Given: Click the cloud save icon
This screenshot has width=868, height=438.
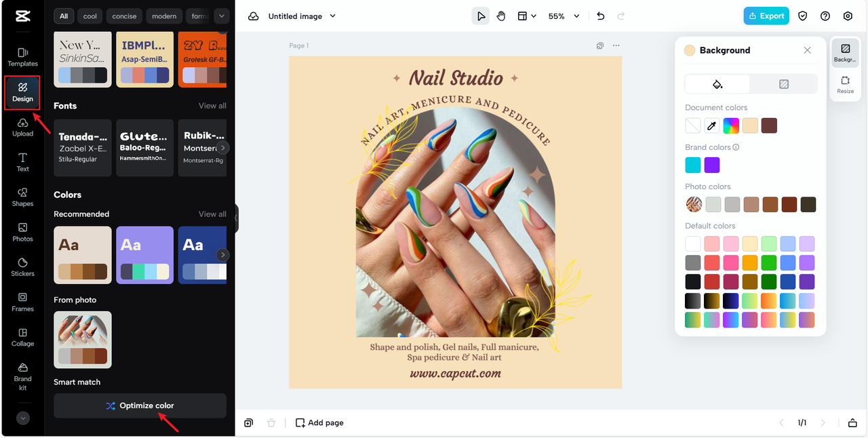Looking at the screenshot, I should pyautogui.click(x=253, y=16).
